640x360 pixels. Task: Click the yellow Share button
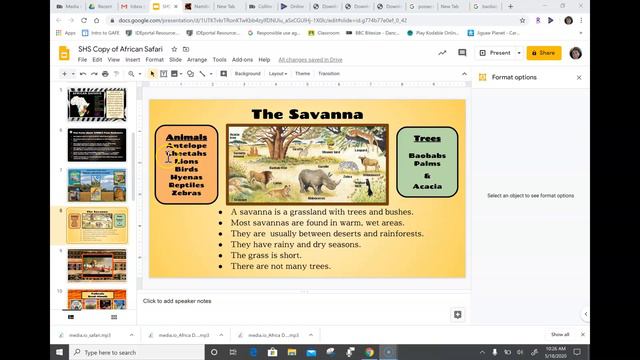click(544, 53)
